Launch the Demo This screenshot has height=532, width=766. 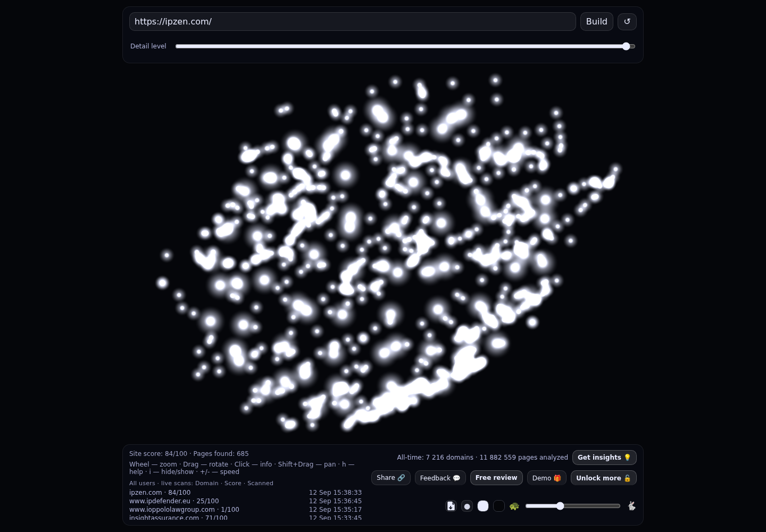[x=547, y=478]
